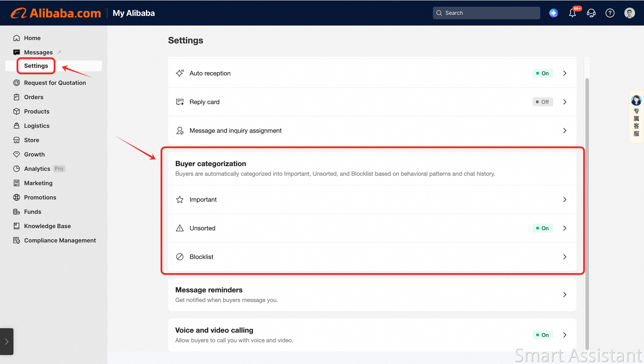Click the Knowledge Base book icon
The width and height of the screenshot is (644, 364).
[x=17, y=226]
